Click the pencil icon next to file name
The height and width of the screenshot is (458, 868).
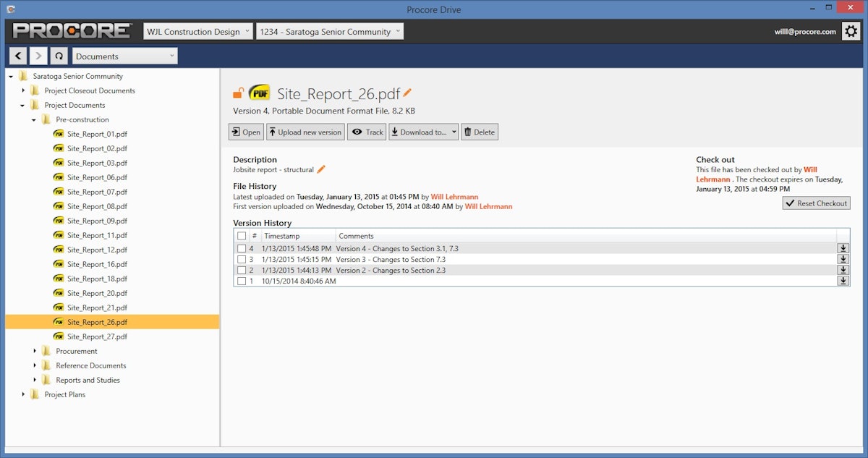(407, 93)
